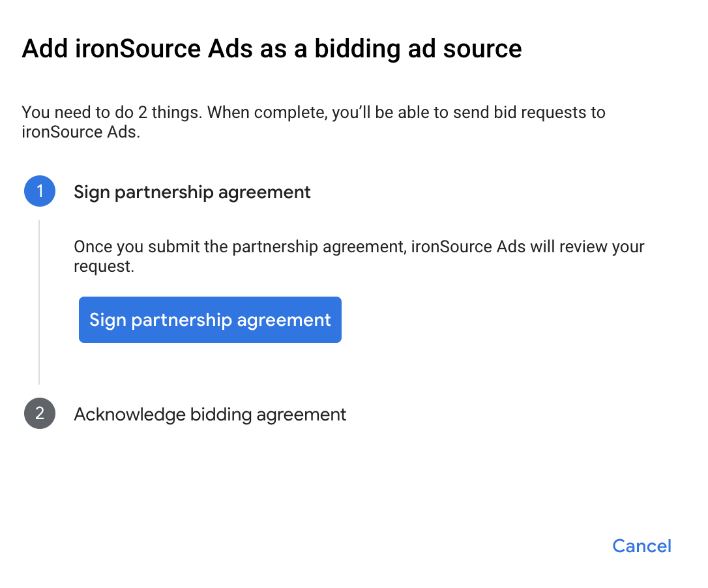Click "When complete" in the intro paragraph
Image resolution: width=708 pixels, height=588 pixels.
(x=267, y=112)
